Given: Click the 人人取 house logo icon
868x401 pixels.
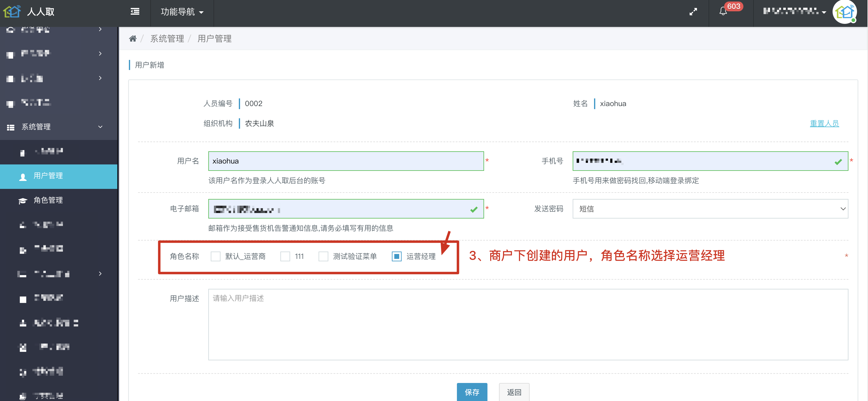Looking at the screenshot, I should [x=12, y=12].
